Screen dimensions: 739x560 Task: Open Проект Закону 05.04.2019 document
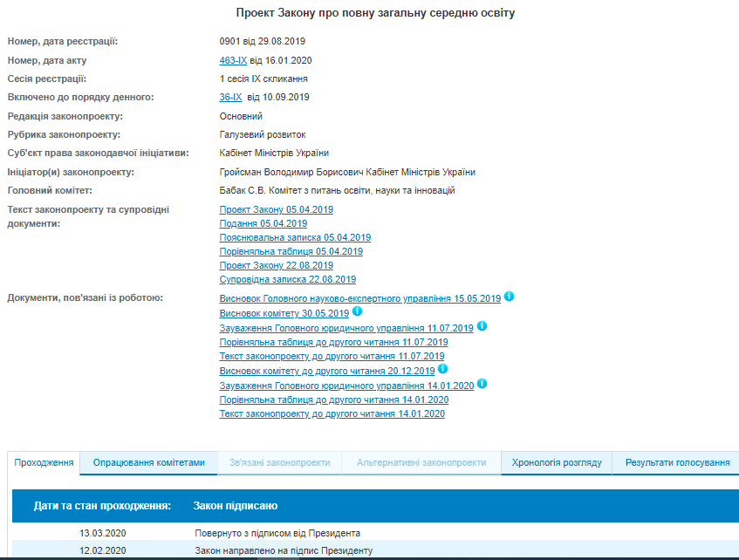pos(276,209)
